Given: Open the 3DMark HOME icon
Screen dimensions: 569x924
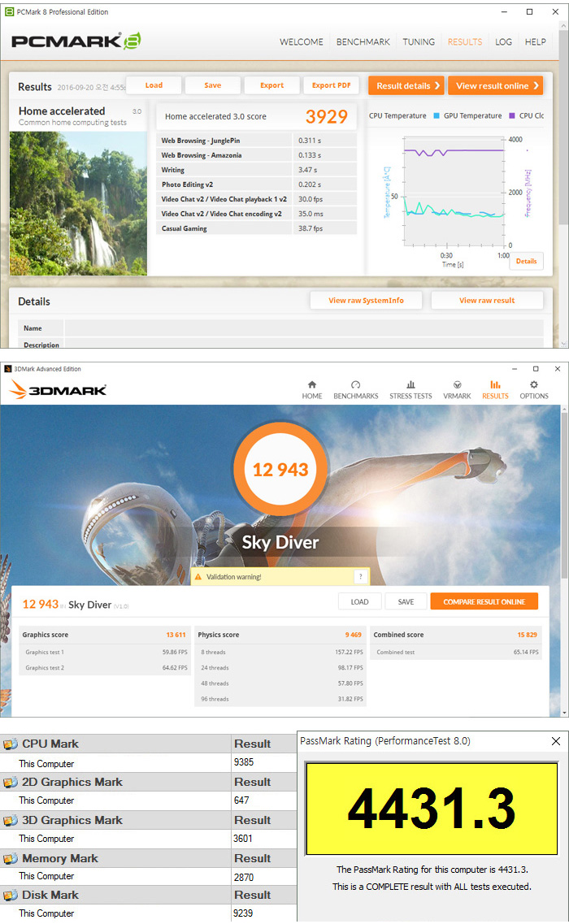Looking at the screenshot, I should click(312, 384).
